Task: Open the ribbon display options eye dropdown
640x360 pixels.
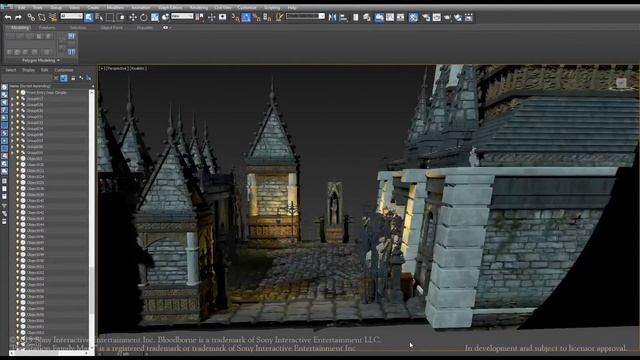Action: (x=166, y=28)
